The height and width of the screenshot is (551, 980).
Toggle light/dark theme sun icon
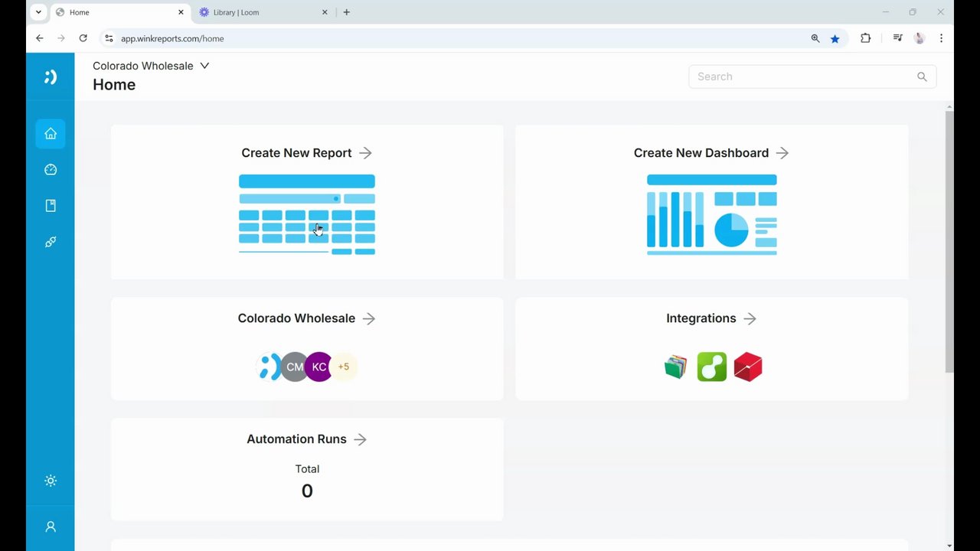click(51, 481)
